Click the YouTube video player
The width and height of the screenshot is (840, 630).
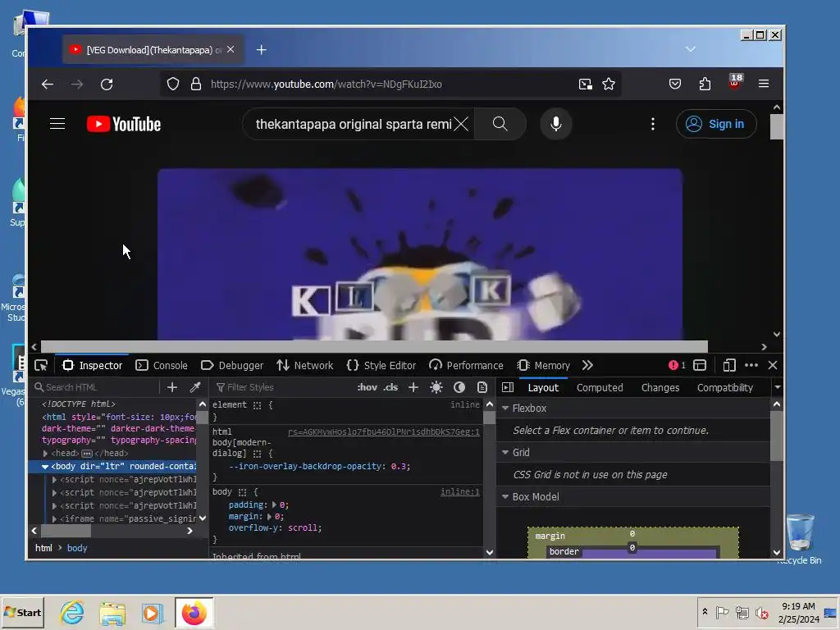click(419, 254)
